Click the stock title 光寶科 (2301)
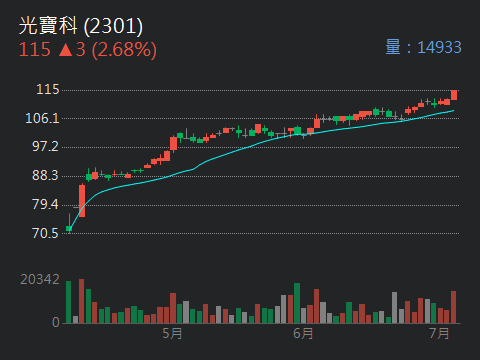480x360 pixels. coord(81,26)
